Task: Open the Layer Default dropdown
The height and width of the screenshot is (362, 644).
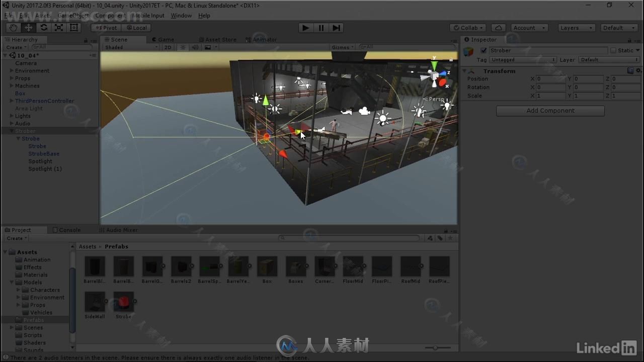Action: pos(609,60)
